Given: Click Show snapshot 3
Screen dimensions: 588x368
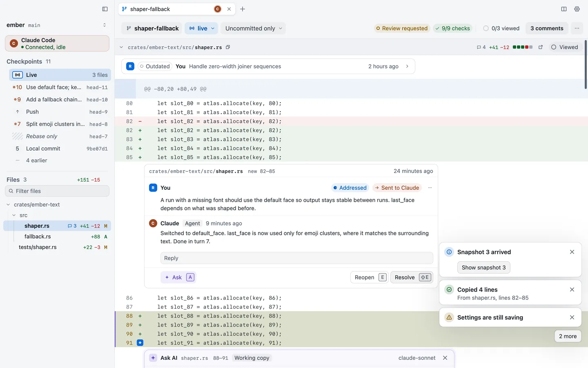Looking at the screenshot, I should (x=483, y=267).
